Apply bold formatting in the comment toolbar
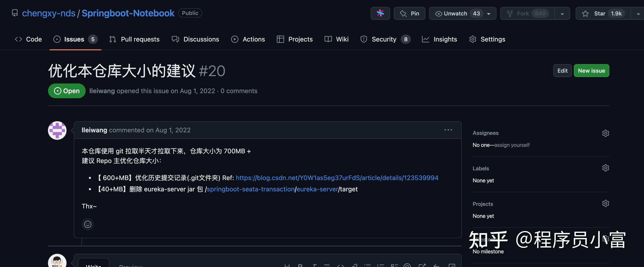The height and width of the screenshot is (267, 644). click(300, 266)
